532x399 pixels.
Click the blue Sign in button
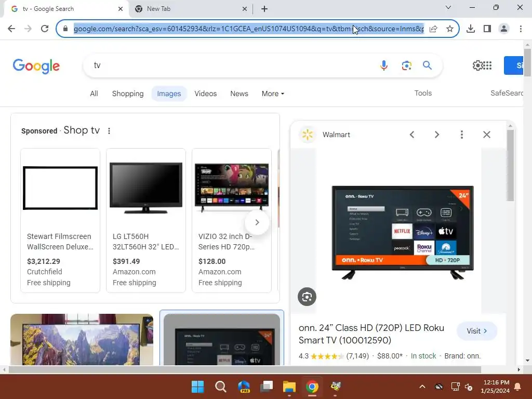click(x=513, y=65)
